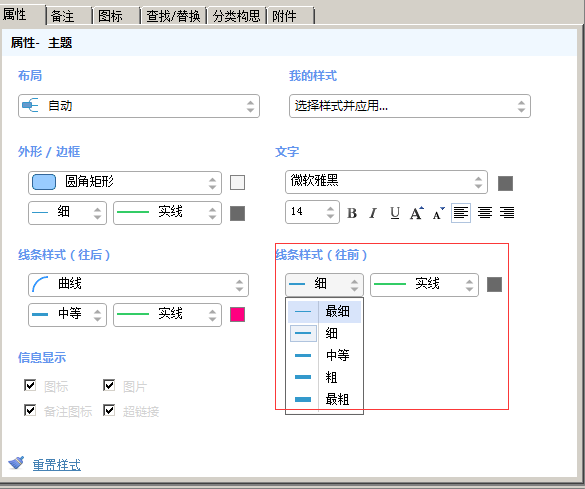Image resolution: width=585 pixels, height=489 pixels.
Task: Click the reset style brush icon
Action: 16,463
